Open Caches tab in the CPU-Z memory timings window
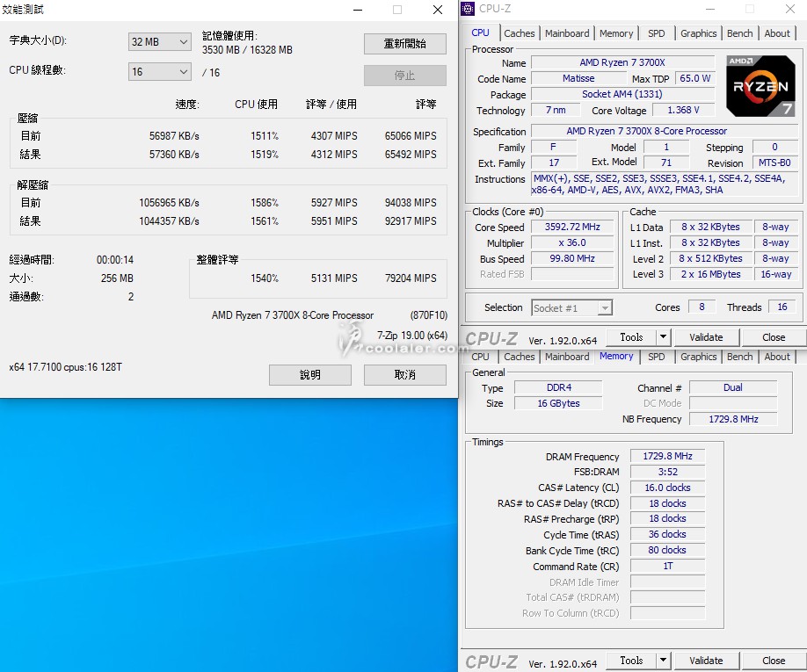The height and width of the screenshot is (672, 807). [x=520, y=357]
